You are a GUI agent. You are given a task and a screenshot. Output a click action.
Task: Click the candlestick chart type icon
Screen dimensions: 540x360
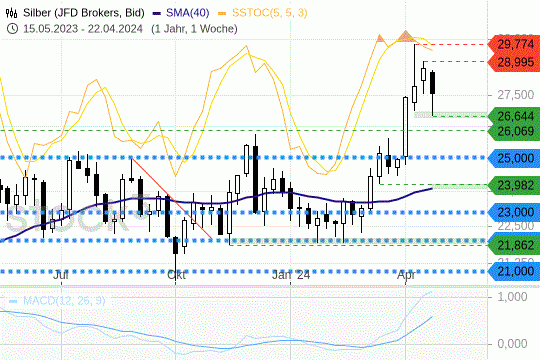pos(11,13)
